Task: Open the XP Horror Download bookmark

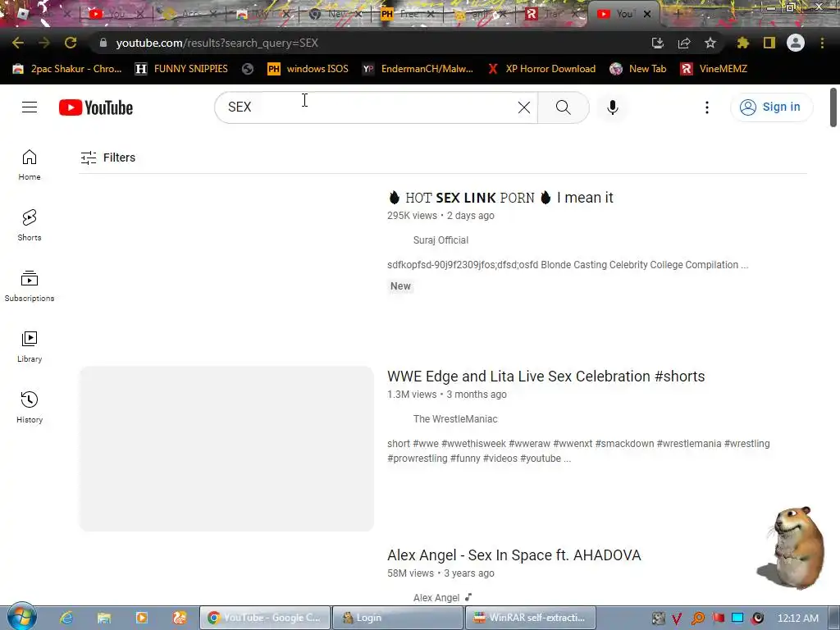Action: click(x=541, y=69)
